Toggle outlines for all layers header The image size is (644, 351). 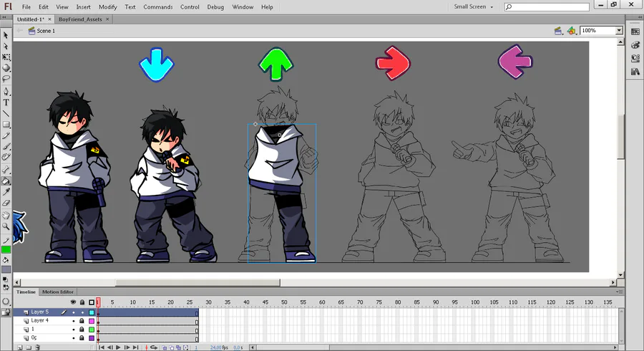(x=92, y=302)
